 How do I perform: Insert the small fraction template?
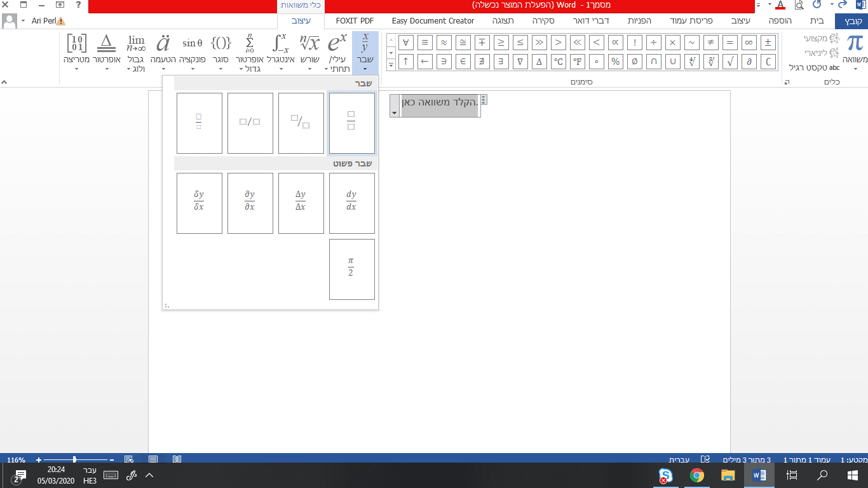pos(200,123)
